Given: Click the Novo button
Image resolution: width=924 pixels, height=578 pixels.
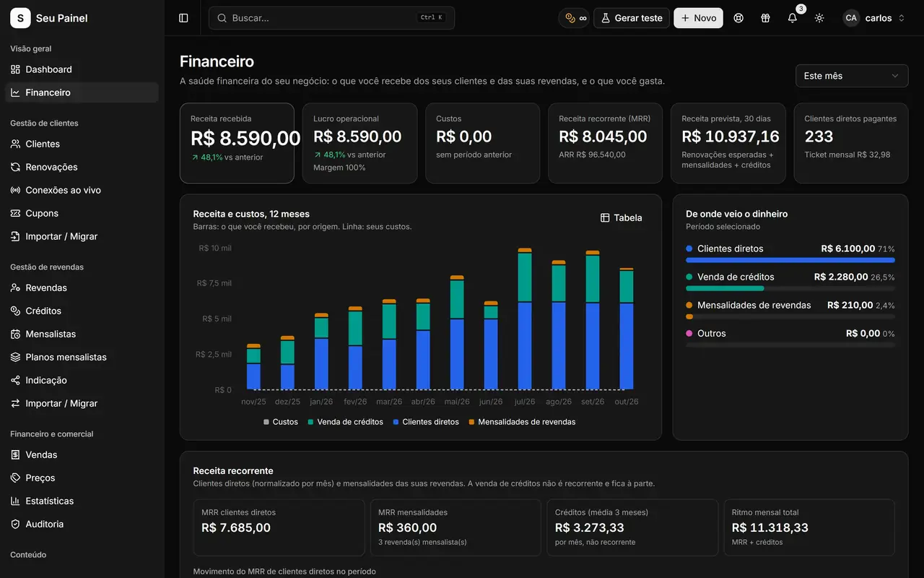Looking at the screenshot, I should click(698, 18).
